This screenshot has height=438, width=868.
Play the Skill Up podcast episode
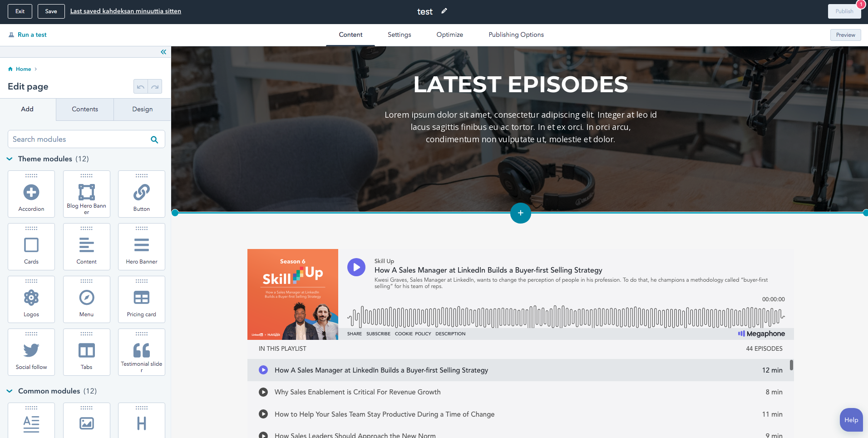[356, 267]
